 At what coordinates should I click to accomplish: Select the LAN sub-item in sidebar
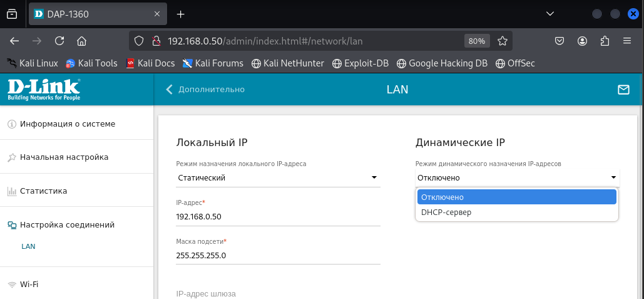(x=28, y=246)
